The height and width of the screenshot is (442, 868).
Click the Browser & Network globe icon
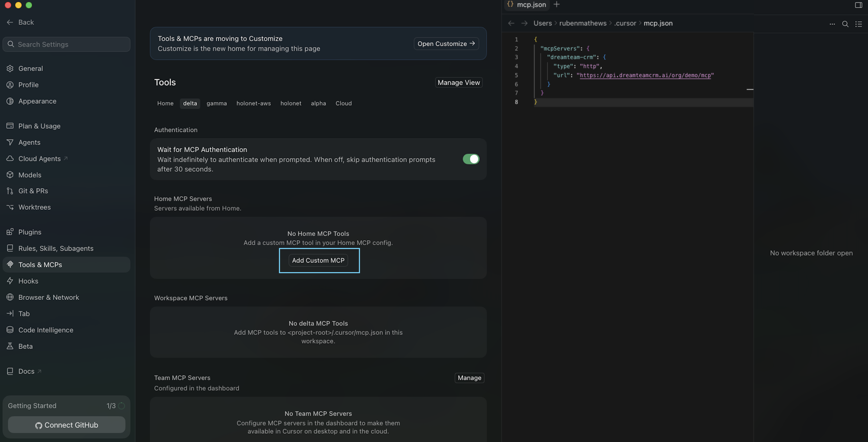click(x=10, y=297)
